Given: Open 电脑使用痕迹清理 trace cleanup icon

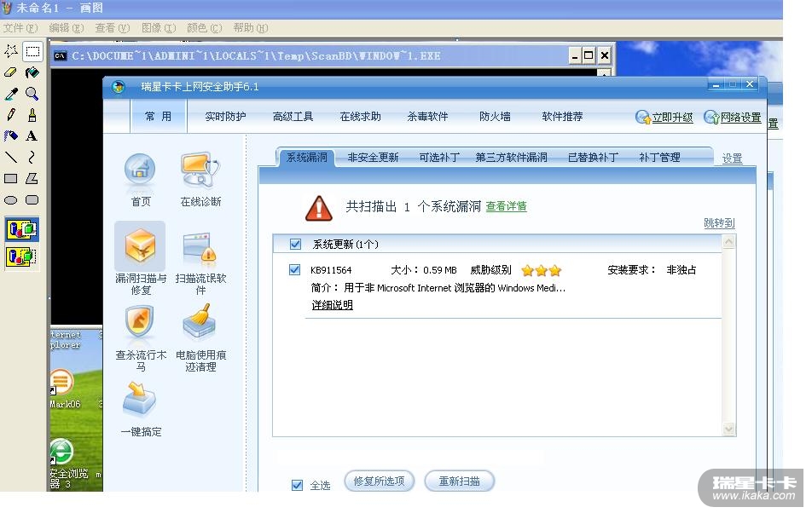Looking at the screenshot, I should coord(201,338).
